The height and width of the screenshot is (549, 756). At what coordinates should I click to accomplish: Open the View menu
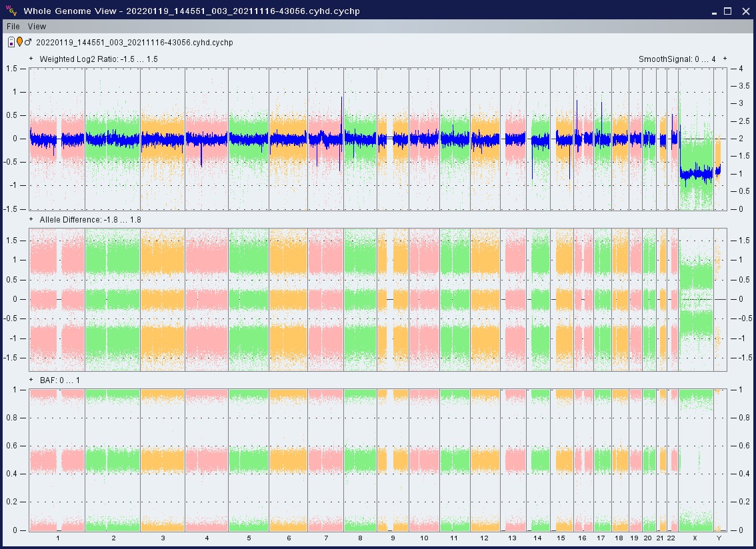click(x=37, y=27)
